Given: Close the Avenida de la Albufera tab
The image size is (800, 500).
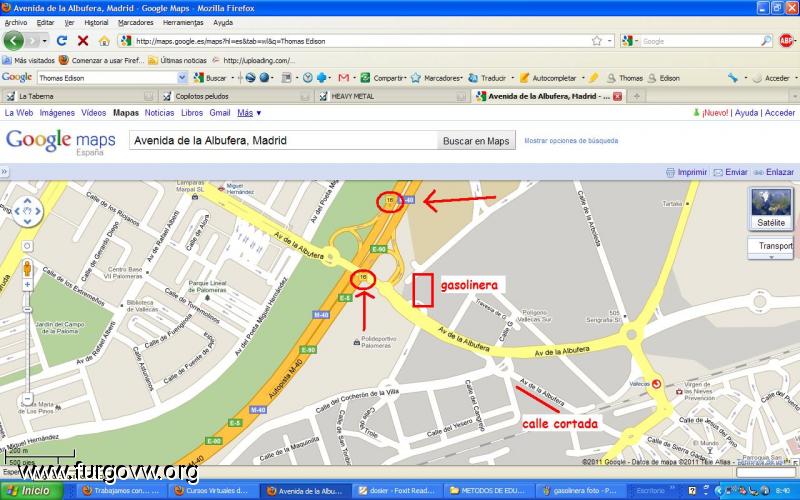Looking at the screenshot, I should point(617,96).
